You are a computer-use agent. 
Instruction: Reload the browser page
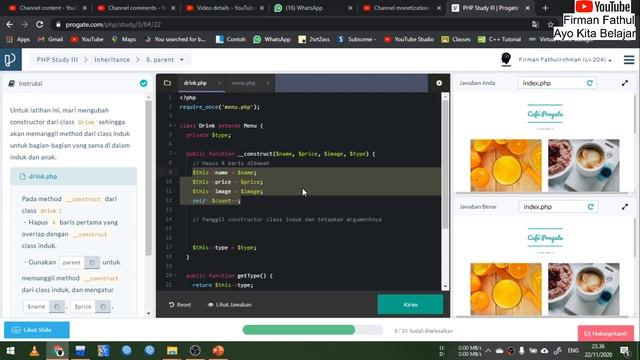(40, 24)
